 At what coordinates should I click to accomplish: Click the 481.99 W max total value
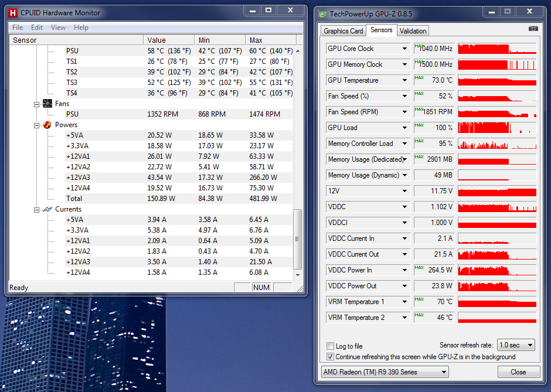tap(263, 199)
